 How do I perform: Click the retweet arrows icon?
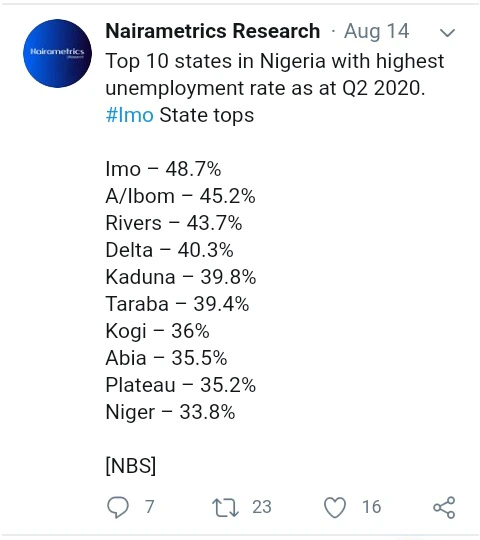pyautogui.click(x=225, y=507)
